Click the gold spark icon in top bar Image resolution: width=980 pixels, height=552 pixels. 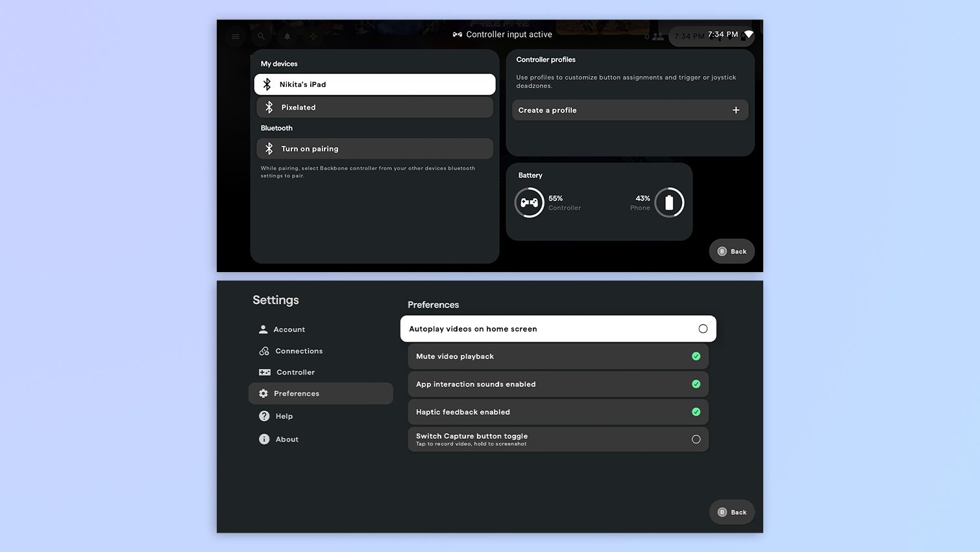coord(313,36)
